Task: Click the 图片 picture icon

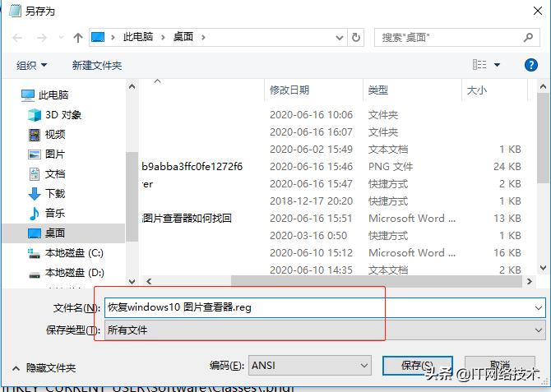Action: coord(35,154)
